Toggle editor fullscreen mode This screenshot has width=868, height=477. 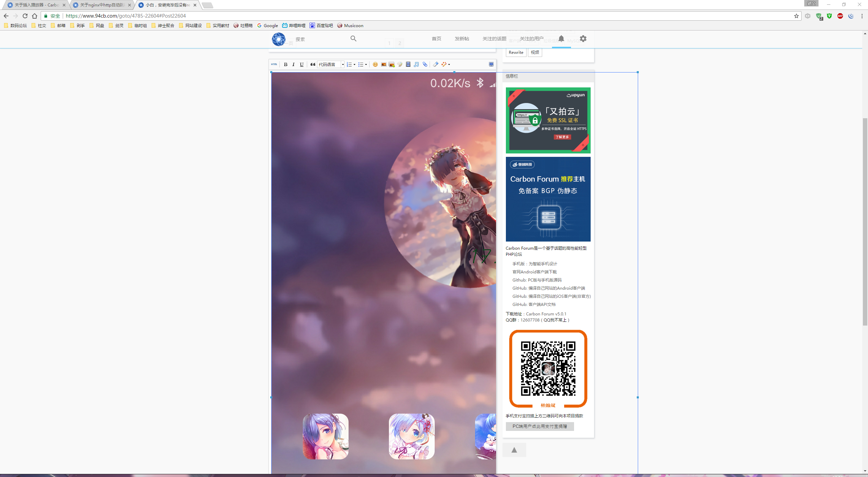491,64
